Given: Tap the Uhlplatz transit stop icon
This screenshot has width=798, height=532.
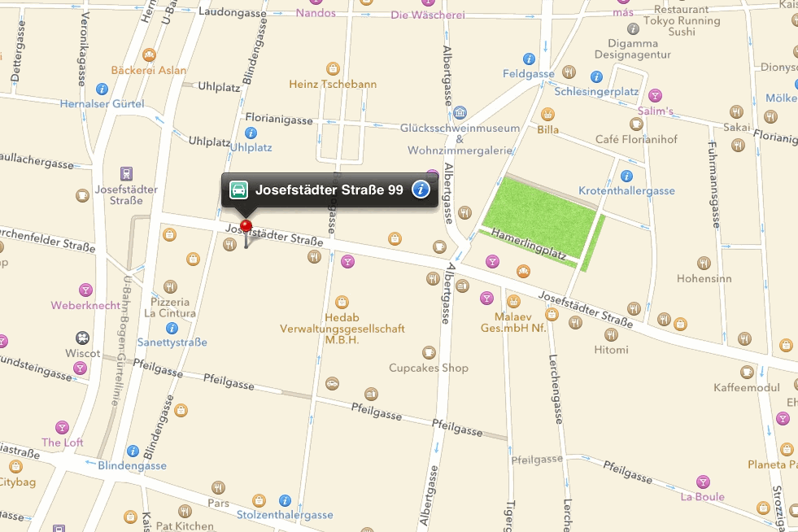Looking at the screenshot, I should click(x=251, y=133).
